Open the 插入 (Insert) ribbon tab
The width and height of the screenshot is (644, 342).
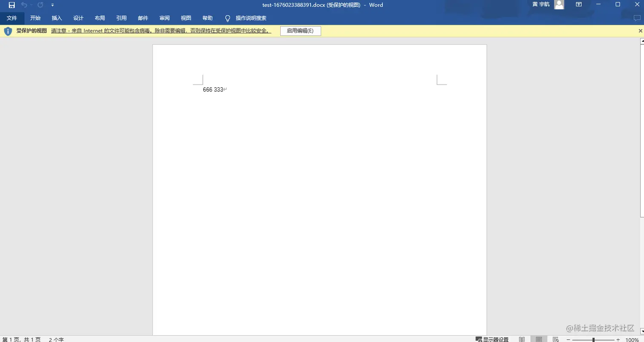(57, 18)
